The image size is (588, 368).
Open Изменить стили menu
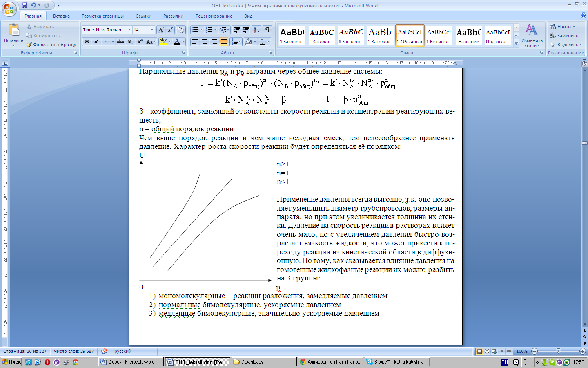(x=532, y=36)
